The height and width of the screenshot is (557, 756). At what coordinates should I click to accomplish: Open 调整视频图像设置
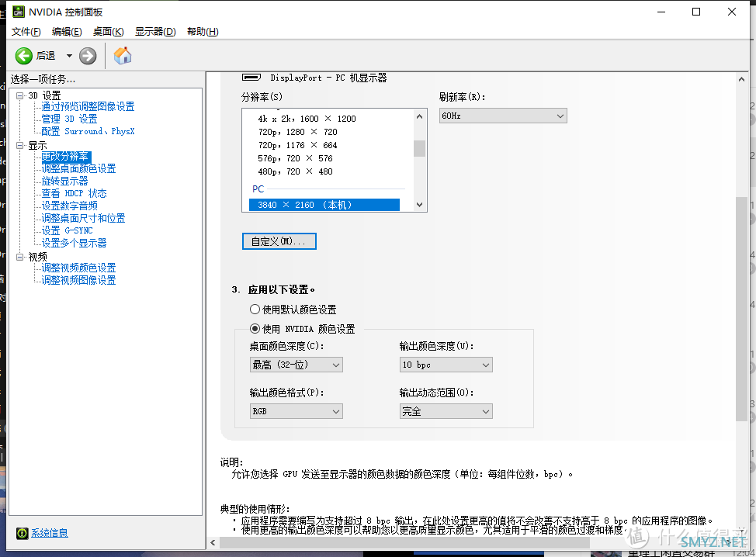[78, 280]
